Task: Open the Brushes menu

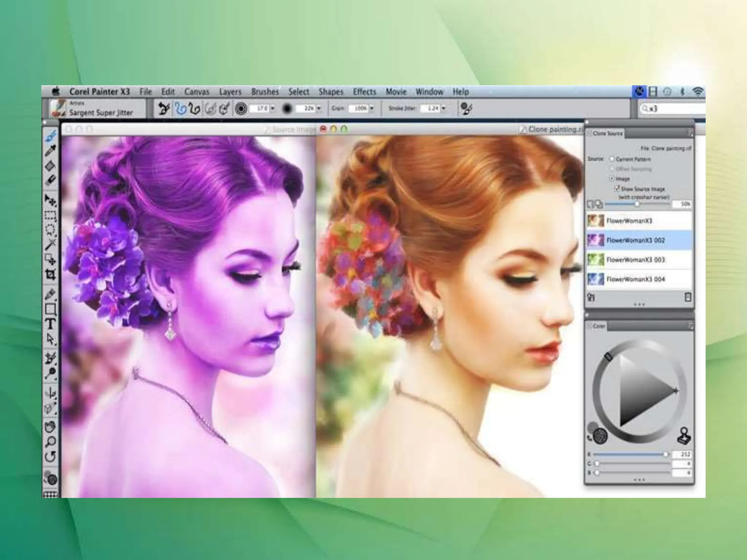Action: coord(265,92)
